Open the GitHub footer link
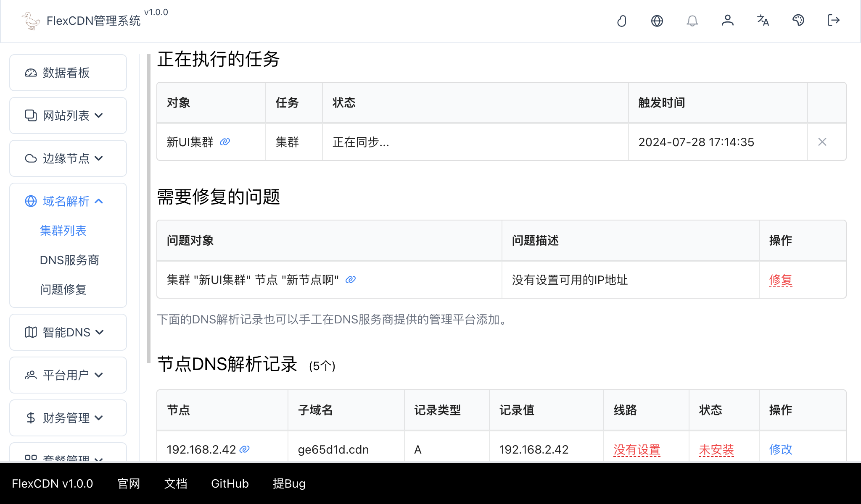Image resolution: width=861 pixels, height=504 pixels. [x=230, y=483]
